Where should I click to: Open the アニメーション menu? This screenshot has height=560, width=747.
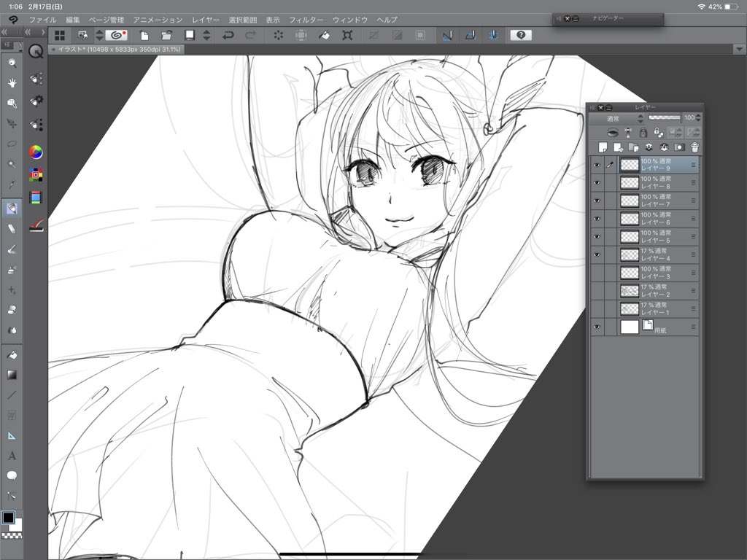click(x=158, y=20)
